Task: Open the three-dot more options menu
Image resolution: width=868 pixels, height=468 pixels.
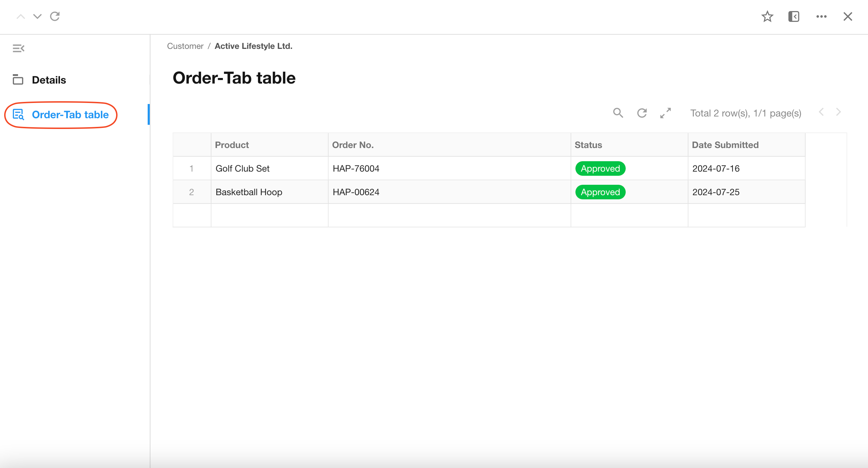Action: 821,17
